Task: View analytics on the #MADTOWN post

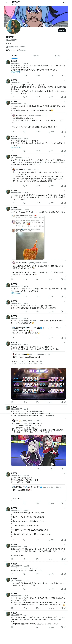Action: point(51,75)
